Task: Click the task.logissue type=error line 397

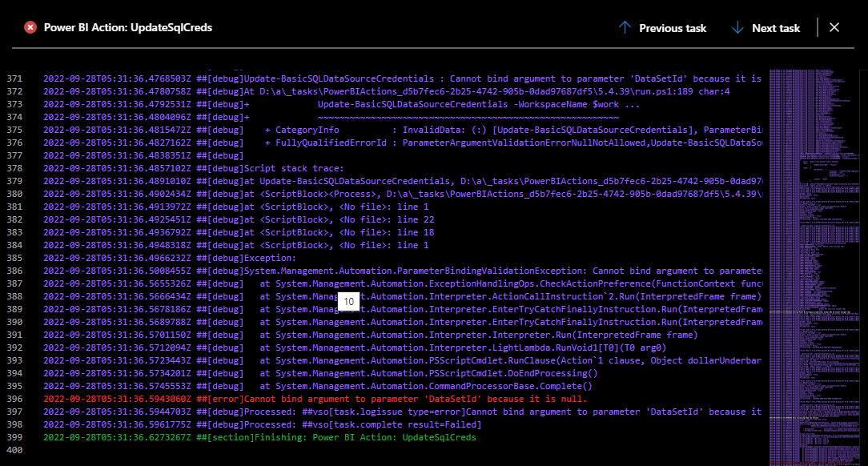Action: [403, 412]
